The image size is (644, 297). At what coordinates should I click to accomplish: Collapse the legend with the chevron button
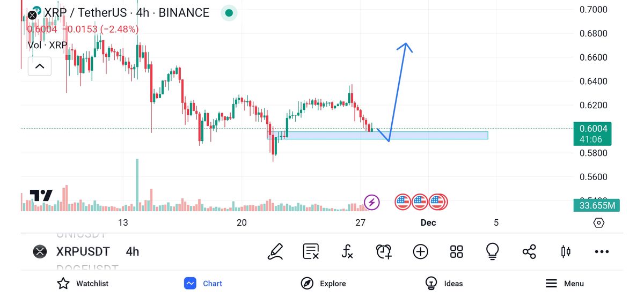[40, 67]
